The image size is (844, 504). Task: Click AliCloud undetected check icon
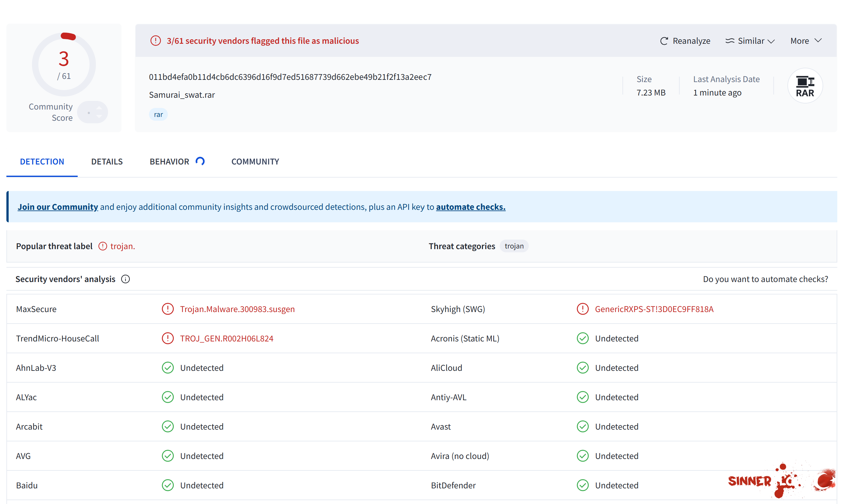pos(582,368)
